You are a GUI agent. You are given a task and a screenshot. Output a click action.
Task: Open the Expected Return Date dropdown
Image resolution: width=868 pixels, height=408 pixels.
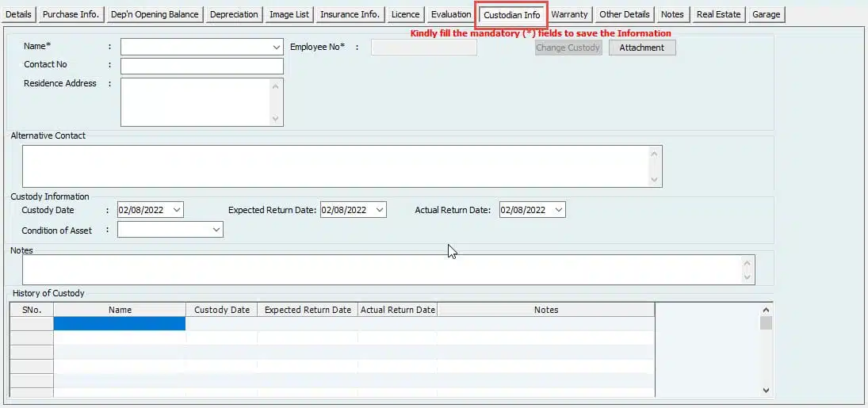click(379, 210)
